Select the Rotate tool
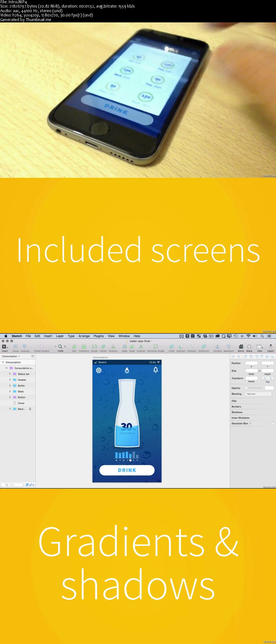The height and width of the screenshot is (644, 276). 94,347
